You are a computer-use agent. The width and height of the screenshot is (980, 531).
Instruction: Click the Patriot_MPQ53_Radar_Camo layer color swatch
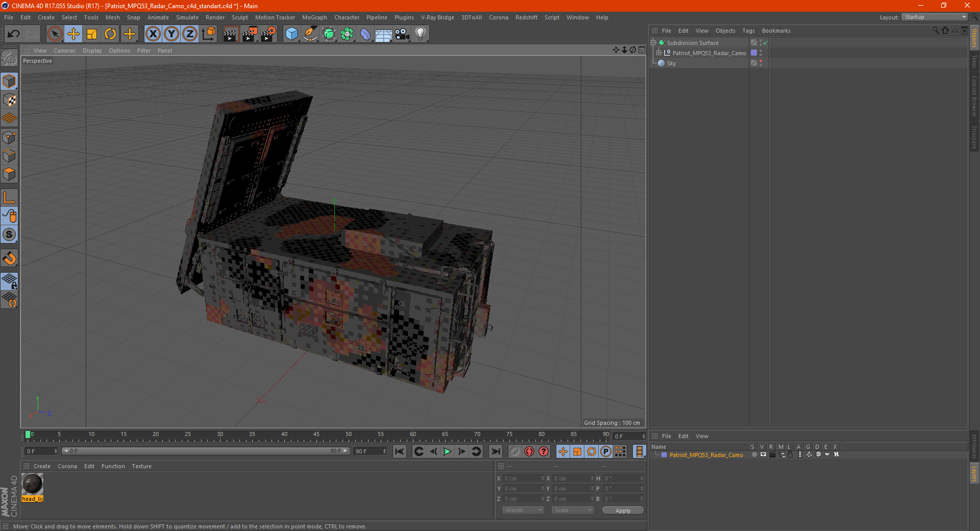pyautogui.click(x=664, y=455)
